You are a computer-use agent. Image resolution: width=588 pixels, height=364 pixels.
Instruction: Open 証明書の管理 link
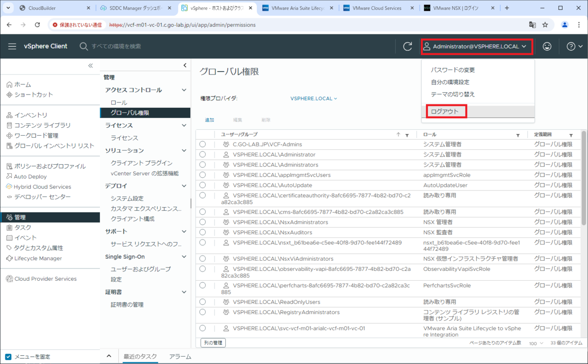click(127, 304)
